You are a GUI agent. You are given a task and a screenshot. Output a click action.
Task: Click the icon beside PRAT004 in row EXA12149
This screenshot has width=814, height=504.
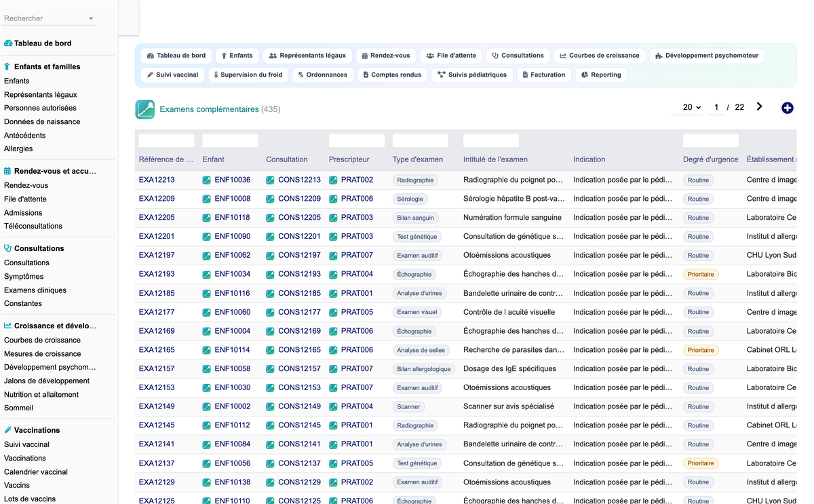(333, 407)
